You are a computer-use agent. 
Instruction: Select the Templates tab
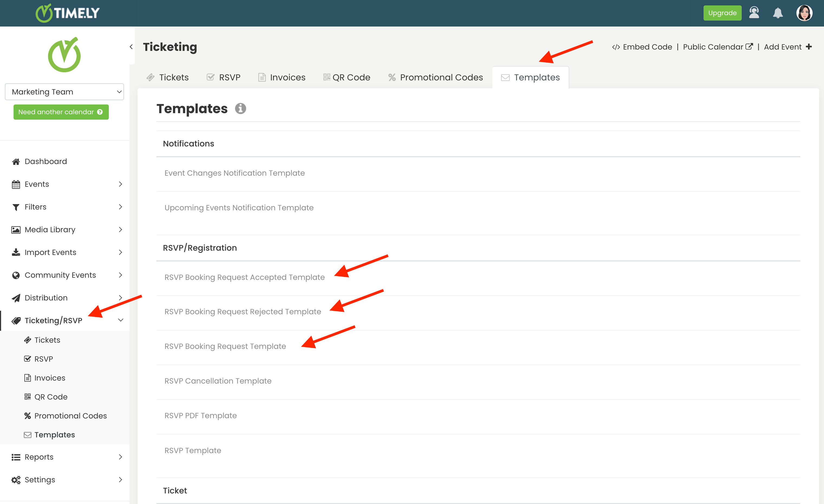pyautogui.click(x=530, y=78)
